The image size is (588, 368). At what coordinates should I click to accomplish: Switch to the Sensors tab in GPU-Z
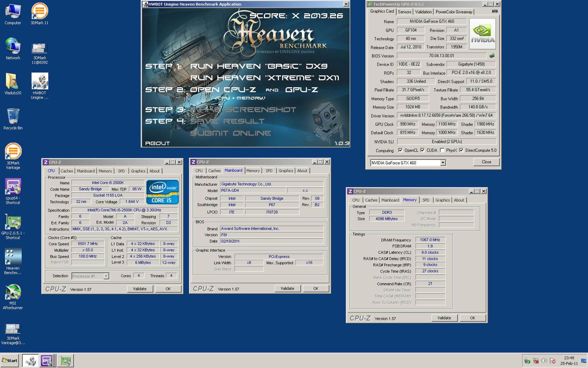[404, 12]
